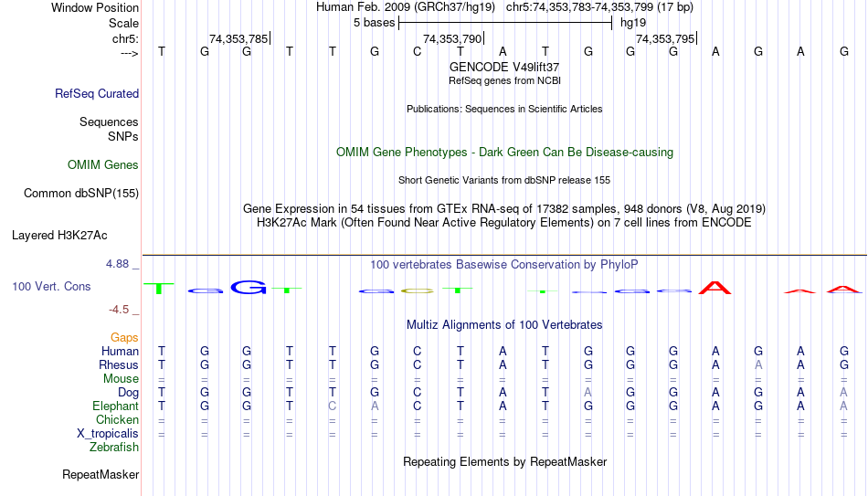Click the 74,353,790 position marker
The width and height of the screenshot is (868, 496).
[453, 38]
